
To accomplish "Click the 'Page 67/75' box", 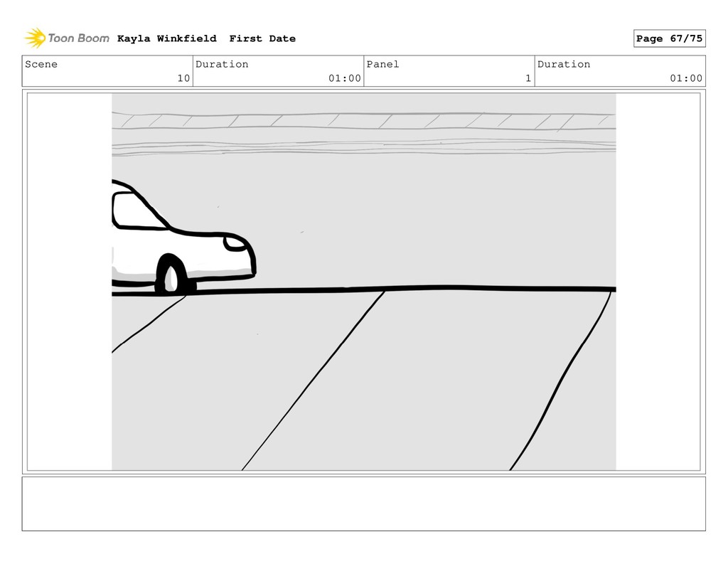I will click(x=669, y=38).
